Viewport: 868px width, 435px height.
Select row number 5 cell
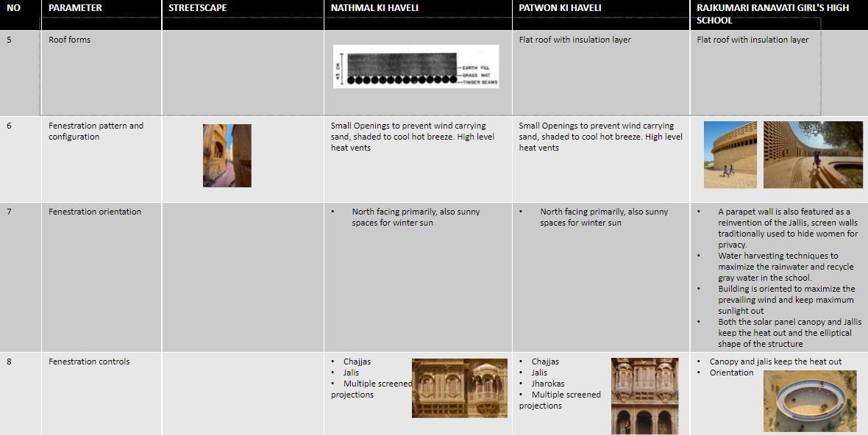tap(21, 73)
